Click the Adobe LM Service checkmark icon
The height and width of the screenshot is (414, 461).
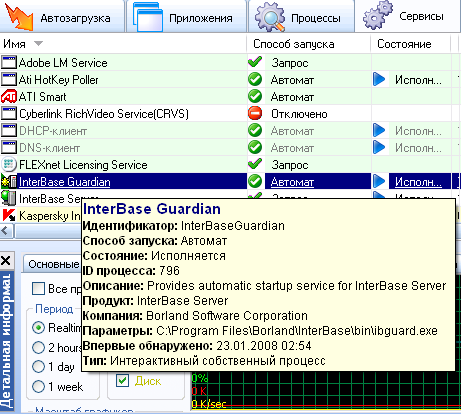(255, 62)
